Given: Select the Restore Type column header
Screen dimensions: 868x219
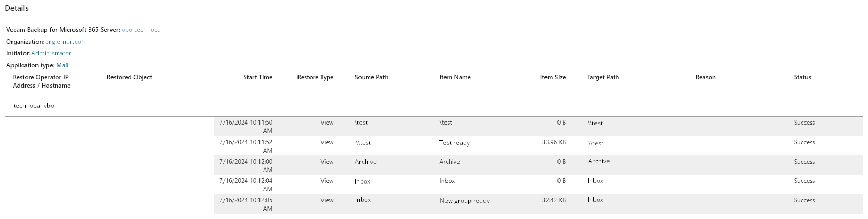Looking at the screenshot, I should coord(315,77).
